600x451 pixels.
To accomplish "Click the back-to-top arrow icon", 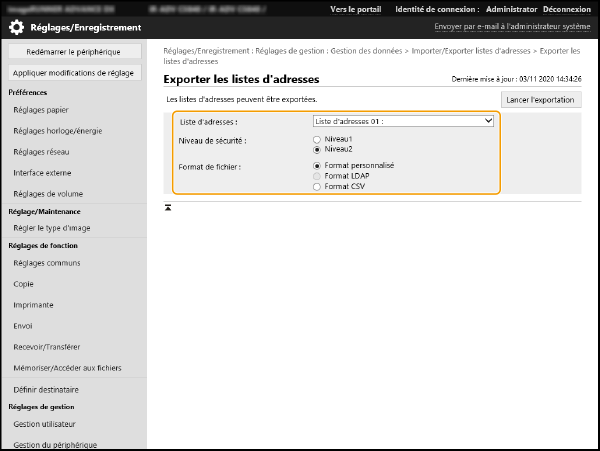I will 168,207.
